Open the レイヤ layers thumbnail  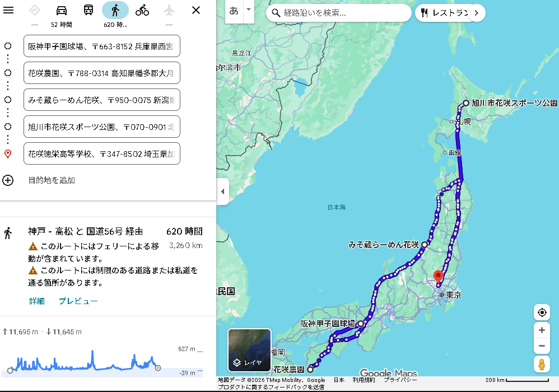(249, 350)
